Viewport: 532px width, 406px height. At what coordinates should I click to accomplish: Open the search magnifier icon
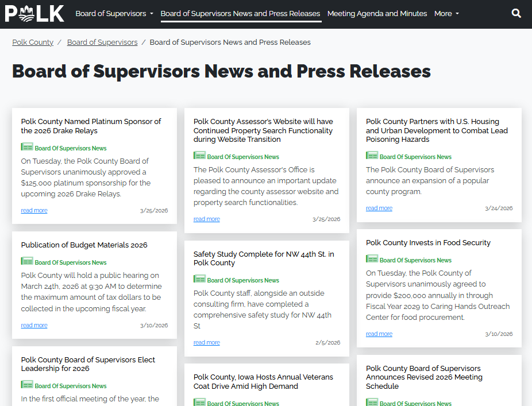click(x=516, y=13)
